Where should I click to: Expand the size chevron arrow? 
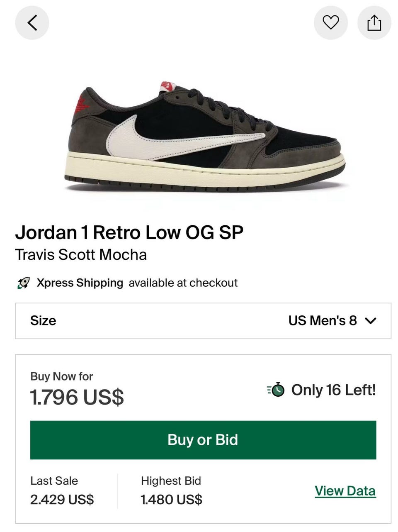pos(371,321)
